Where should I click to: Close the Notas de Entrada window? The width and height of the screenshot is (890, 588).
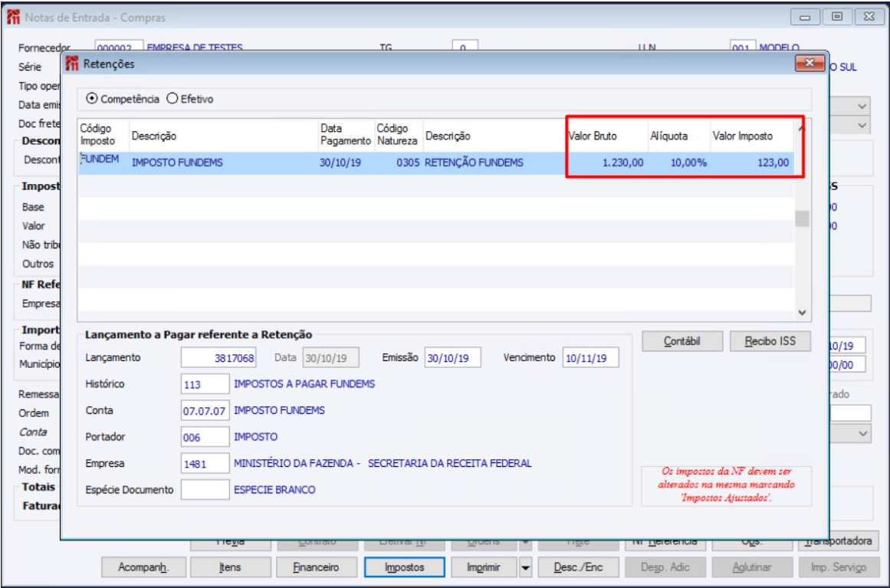pos(869,17)
